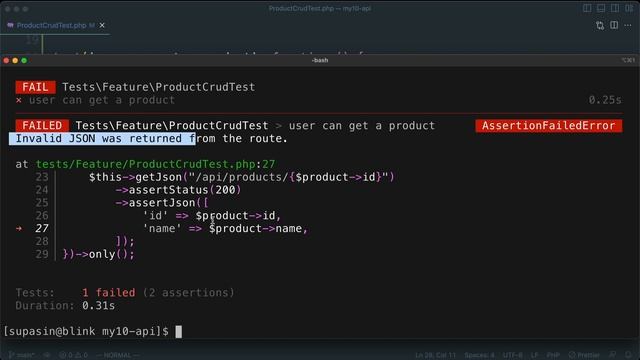Click "'name' => $product->name," on line 27
The image size is (640, 360).
[x=225, y=229]
